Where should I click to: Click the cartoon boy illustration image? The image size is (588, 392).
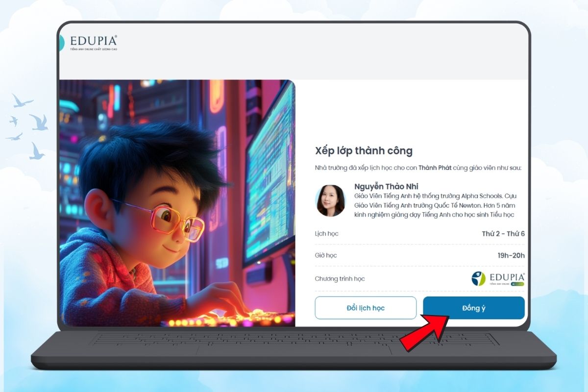(177, 203)
